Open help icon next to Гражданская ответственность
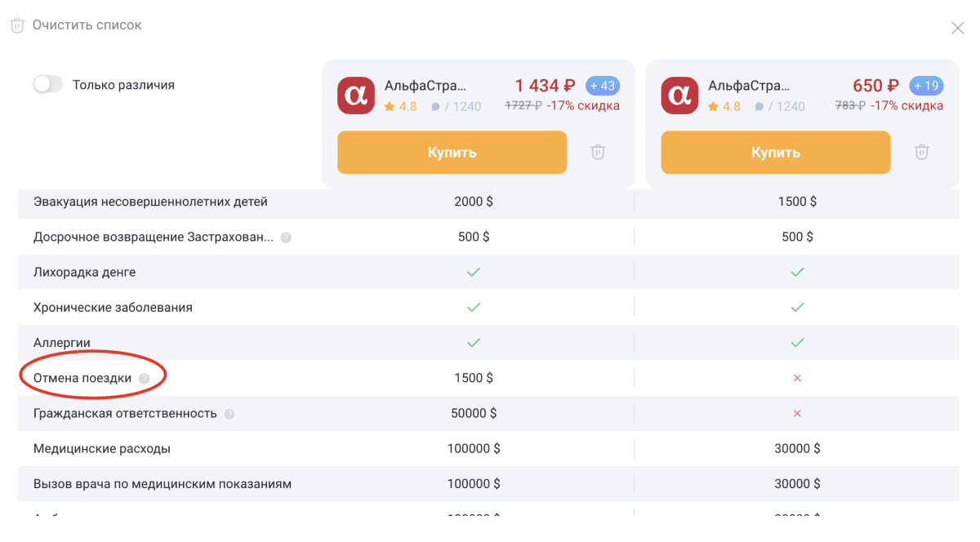Screen dimensions: 980x542 pos(229,414)
